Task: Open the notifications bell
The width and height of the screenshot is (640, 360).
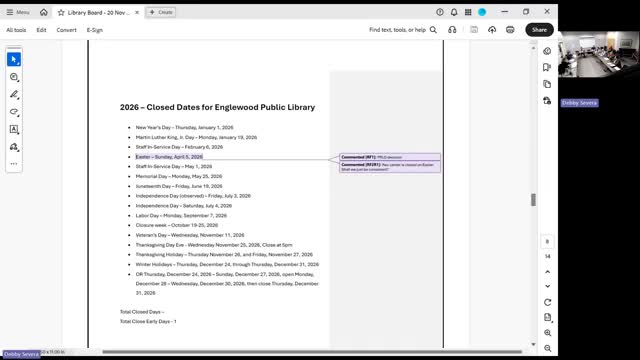Action: [x=454, y=12]
